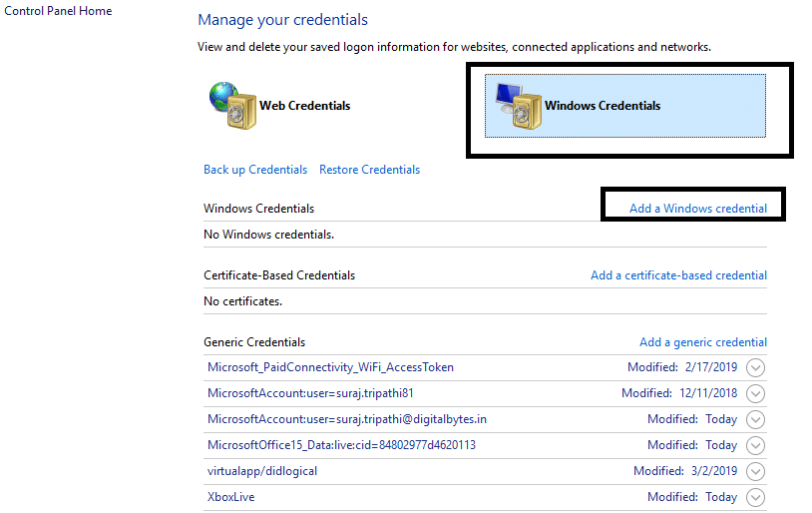Select the Windows Credentials tab label
This screenshot has height=513, width=812.
(602, 106)
